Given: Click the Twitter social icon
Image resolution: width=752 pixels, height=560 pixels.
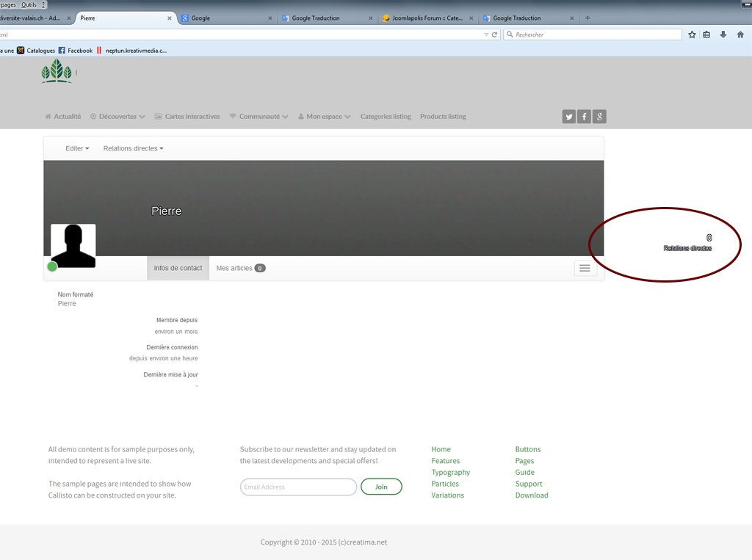Looking at the screenshot, I should (x=569, y=117).
